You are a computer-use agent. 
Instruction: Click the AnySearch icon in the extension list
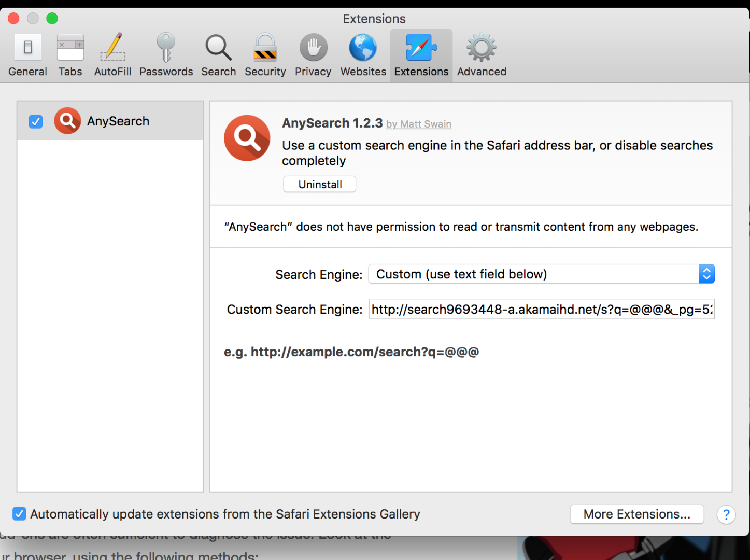click(67, 121)
